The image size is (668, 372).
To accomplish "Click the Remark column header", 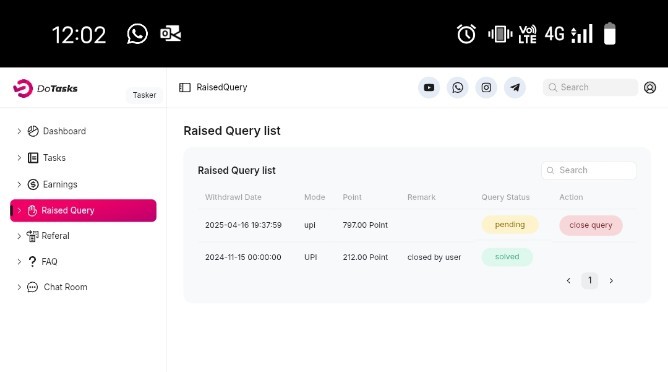I will click(421, 197).
